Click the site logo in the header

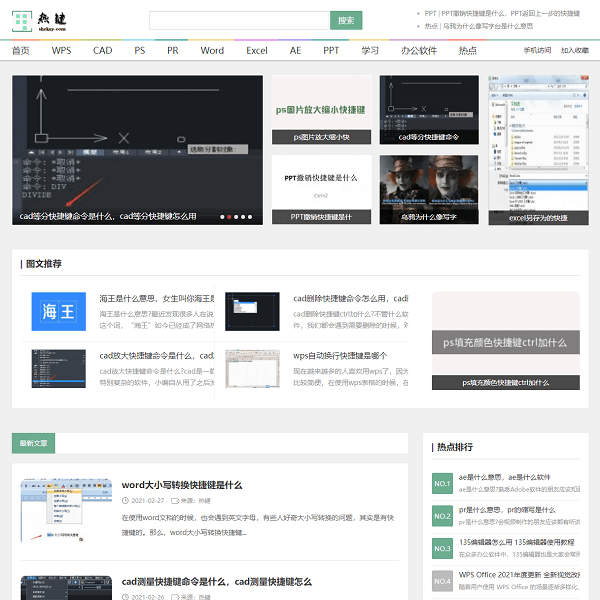(x=39, y=21)
